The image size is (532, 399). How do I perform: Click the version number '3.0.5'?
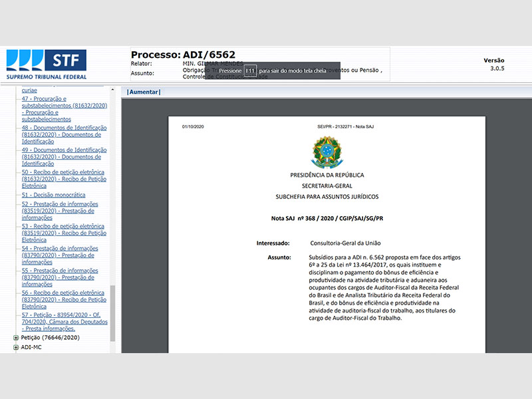pos(497,68)
